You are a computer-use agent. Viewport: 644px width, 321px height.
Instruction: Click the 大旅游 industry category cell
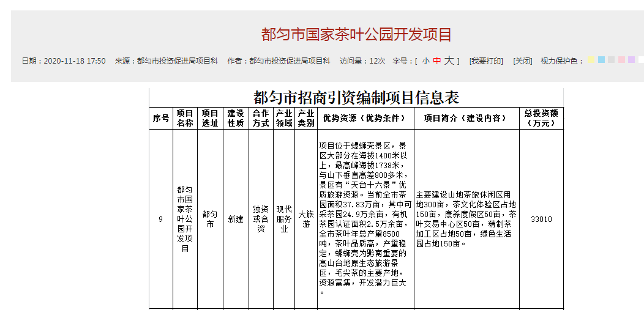pos(306,220)
